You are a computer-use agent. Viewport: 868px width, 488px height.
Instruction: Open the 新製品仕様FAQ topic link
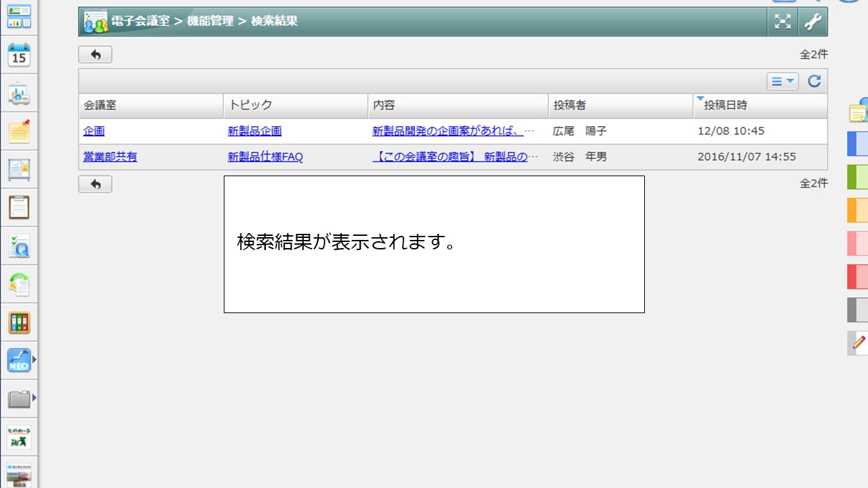coord(265,157)
